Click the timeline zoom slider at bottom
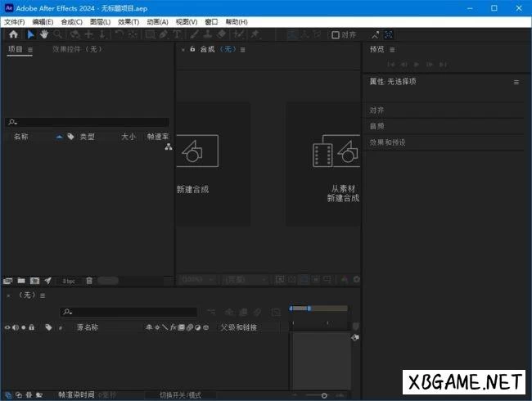 coord(324,394)
